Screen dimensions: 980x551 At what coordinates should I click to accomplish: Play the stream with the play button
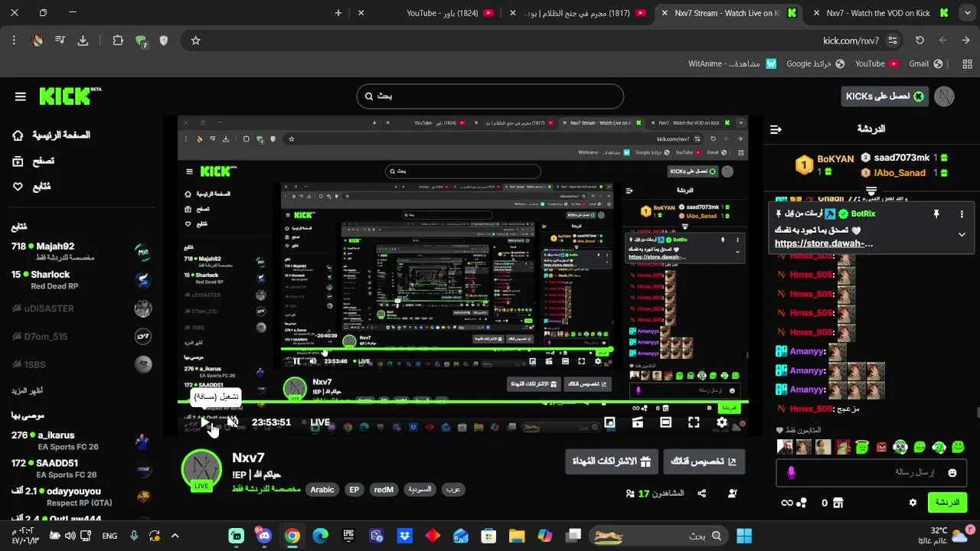tap(205, 422)
